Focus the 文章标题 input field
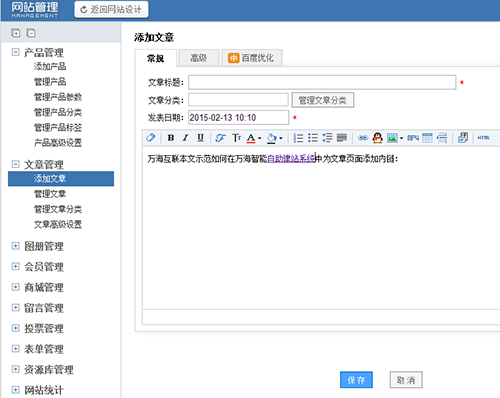This screenshot has height=398, width=500. click(x=322, y=82)
